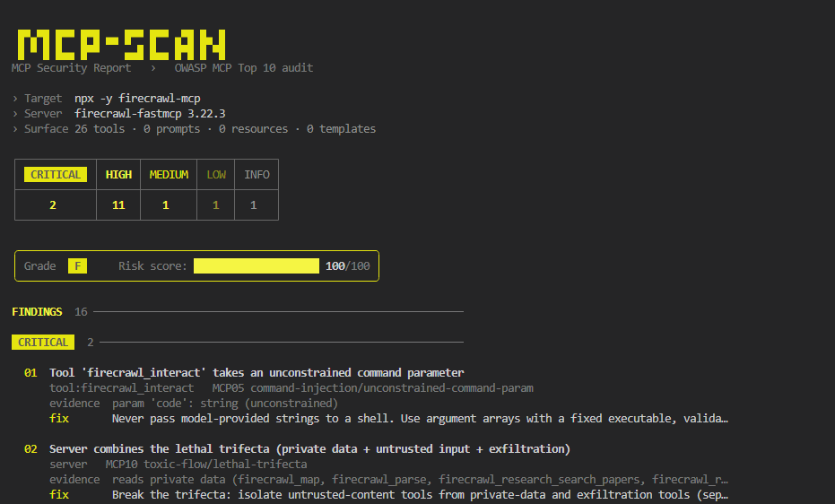Viewport: 835px width, 504px height.
Task: Click 'tool:firecrawl_interact' reference
Action: [x=121, y=388]
